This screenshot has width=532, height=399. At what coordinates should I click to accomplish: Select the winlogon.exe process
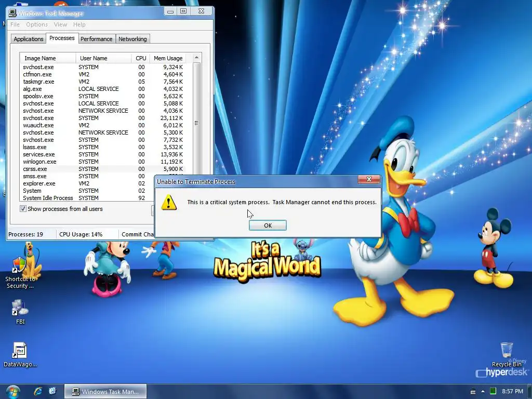coord(103,162)
